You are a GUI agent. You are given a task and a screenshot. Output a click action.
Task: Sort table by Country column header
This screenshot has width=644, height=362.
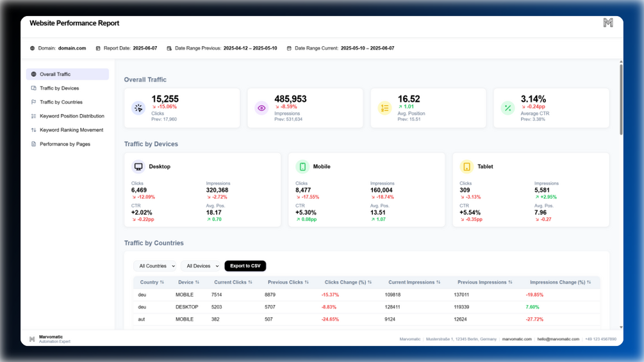(x=152, y=283)
